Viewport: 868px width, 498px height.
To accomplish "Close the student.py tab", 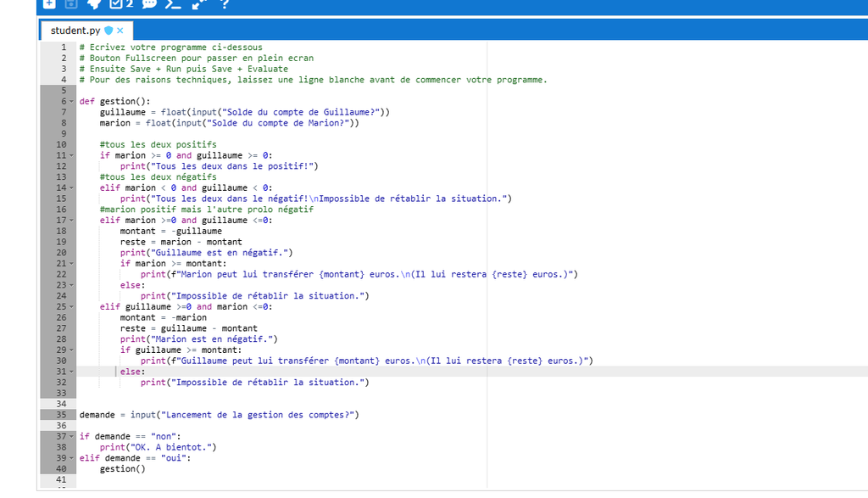I will point(120,31).
